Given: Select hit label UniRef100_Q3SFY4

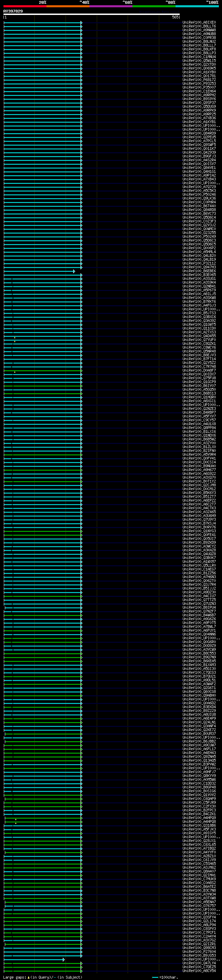Looking at the screenshot, I should click(199, 917).
